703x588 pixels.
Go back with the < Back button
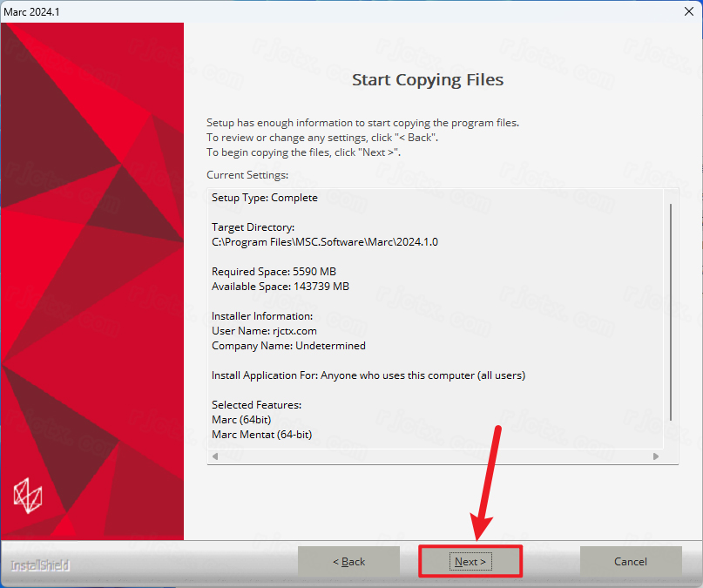(x=348, y=561)
